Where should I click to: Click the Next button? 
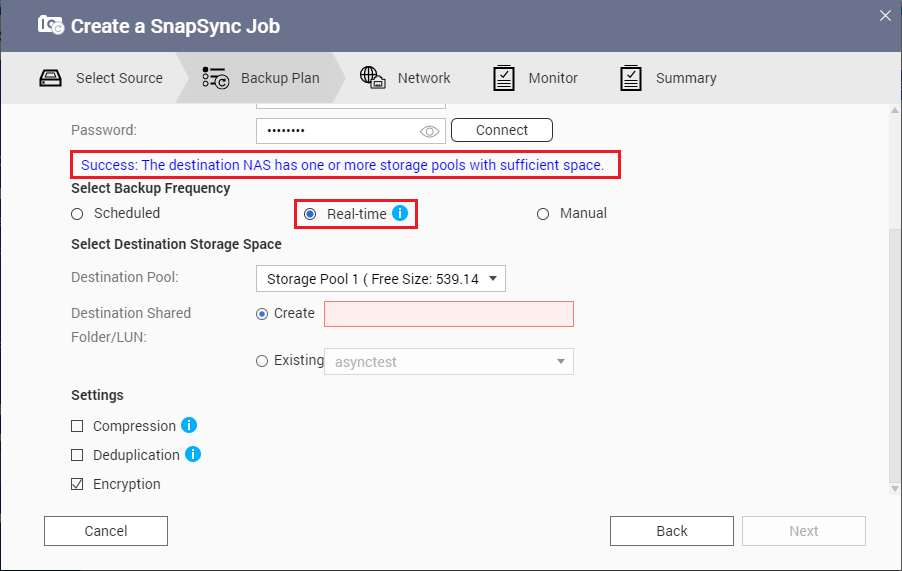coord(804,531)
